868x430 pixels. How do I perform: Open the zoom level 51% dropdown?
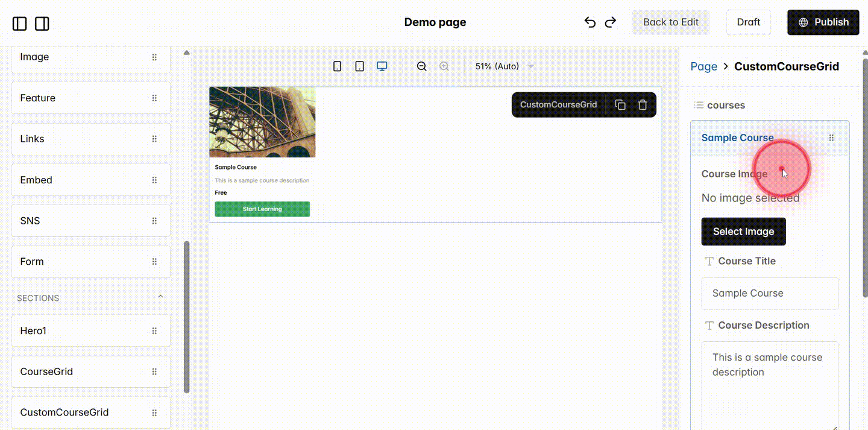(505, 66)
